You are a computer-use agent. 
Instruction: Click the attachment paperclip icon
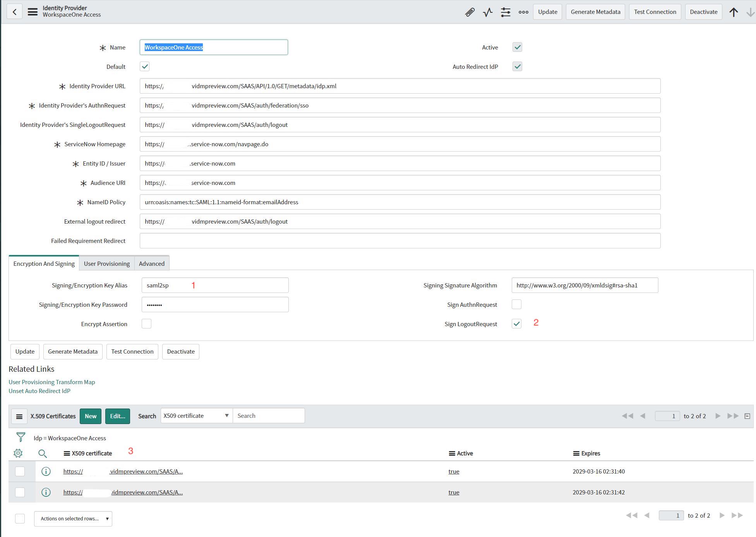(470, 12)
